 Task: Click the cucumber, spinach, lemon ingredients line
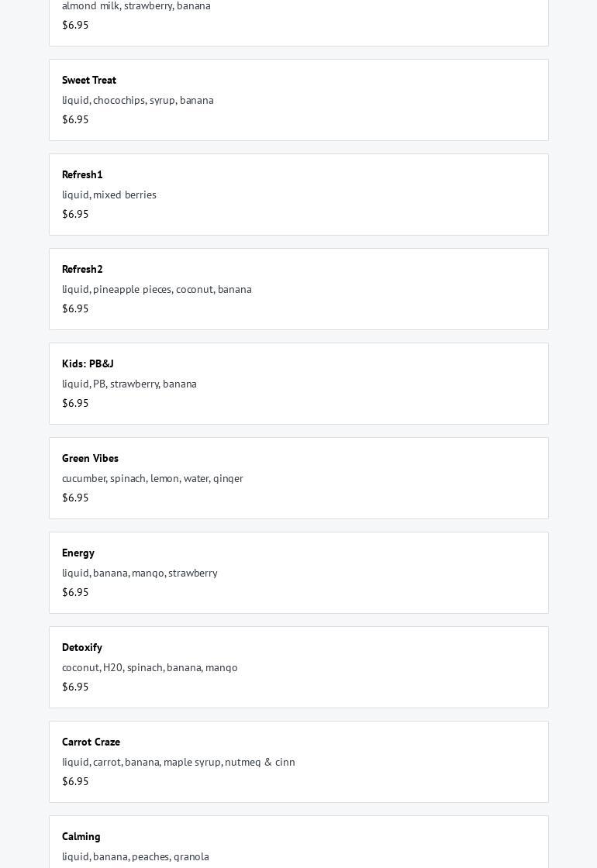[153, 478]
